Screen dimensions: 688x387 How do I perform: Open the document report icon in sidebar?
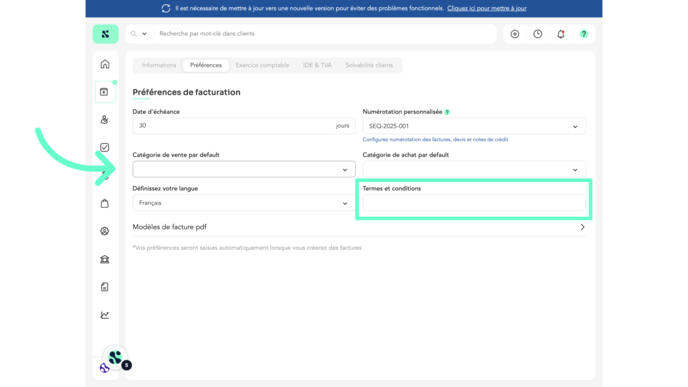pyautogui.click(x=104, y=287)
